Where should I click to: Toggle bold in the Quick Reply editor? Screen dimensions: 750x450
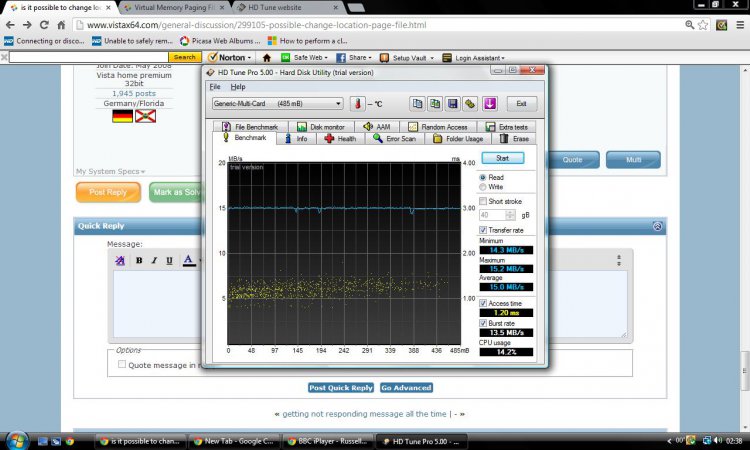(139, 260)
